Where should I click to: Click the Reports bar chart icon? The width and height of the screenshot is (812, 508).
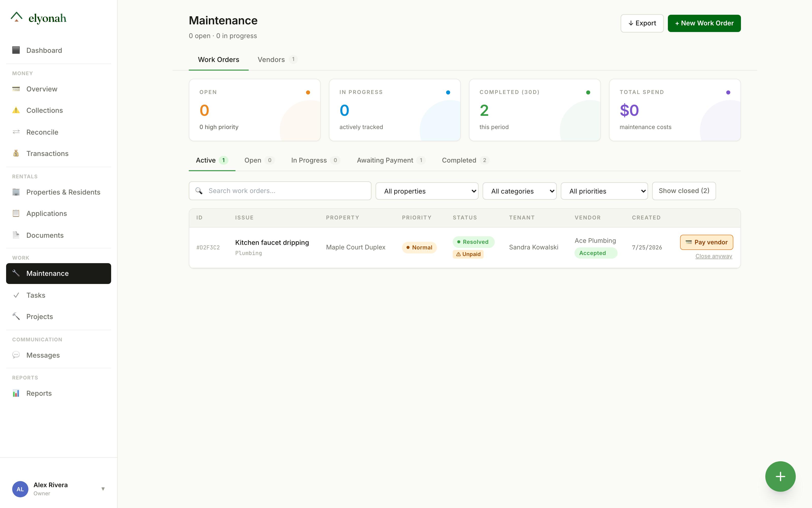click(16, 393)
